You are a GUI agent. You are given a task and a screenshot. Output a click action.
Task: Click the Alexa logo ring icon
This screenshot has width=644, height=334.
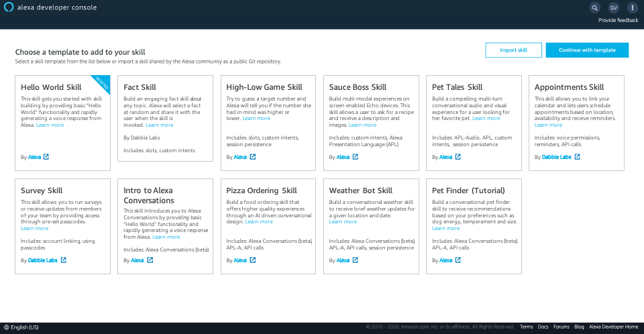coord(8,7)
